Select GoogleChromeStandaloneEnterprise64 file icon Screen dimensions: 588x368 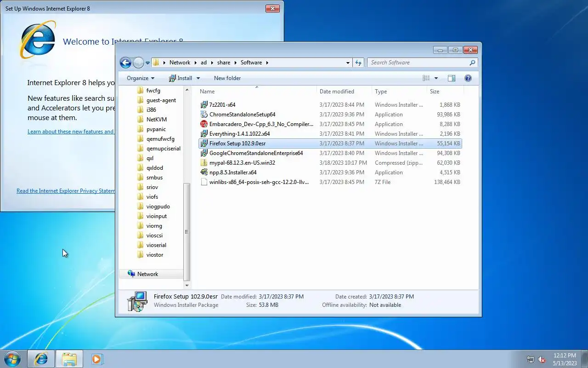[204, 153]
